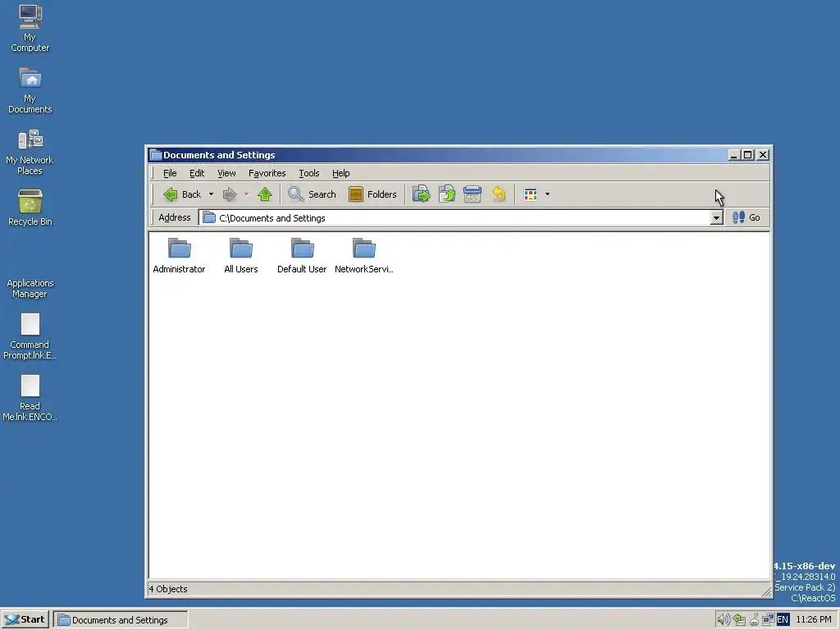Select the NetworkService folder
The image size is (840, 630).
coord(363,256)
